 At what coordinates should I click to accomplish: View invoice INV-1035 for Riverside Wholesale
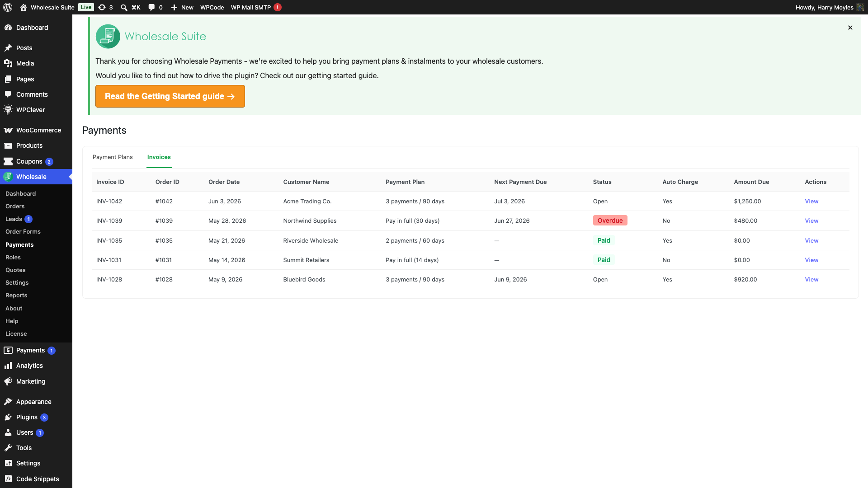811,240
